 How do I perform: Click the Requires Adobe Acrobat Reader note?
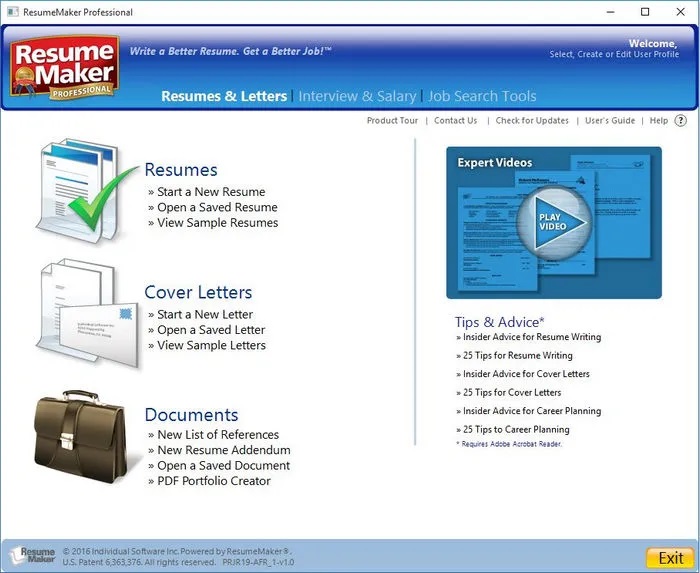click(509, 444)
